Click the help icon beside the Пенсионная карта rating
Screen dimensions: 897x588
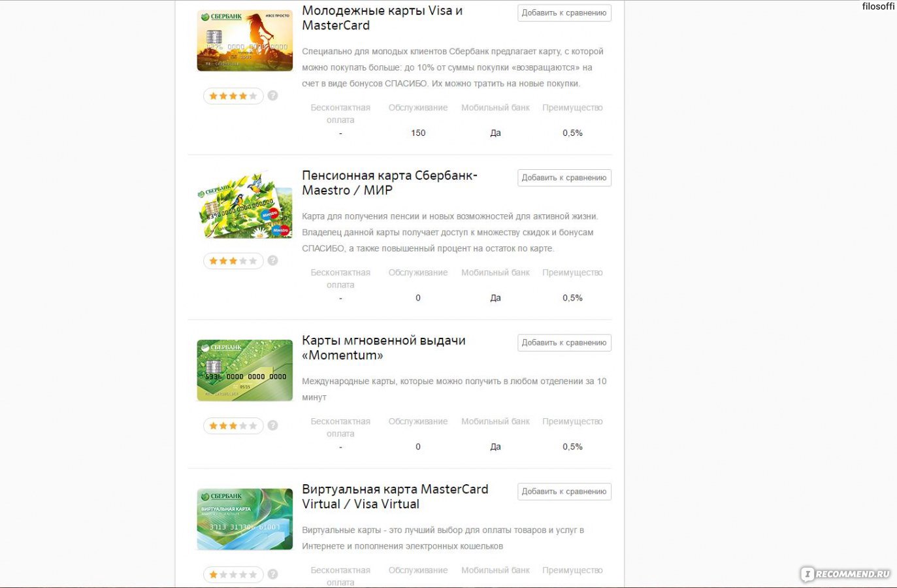[x=273, y=261]
